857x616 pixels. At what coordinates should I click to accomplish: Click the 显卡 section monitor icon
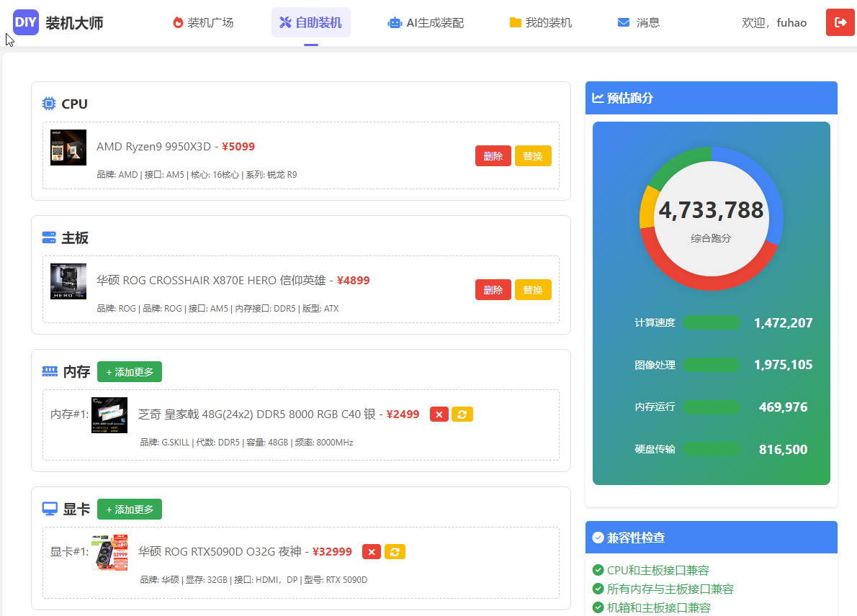pos(50,509)
